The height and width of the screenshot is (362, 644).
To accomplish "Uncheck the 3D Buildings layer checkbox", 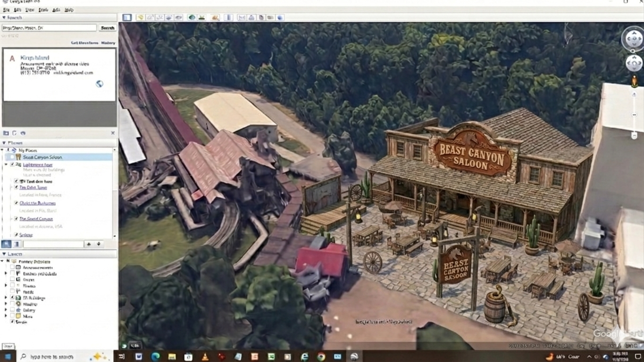I will click(12, 298).
